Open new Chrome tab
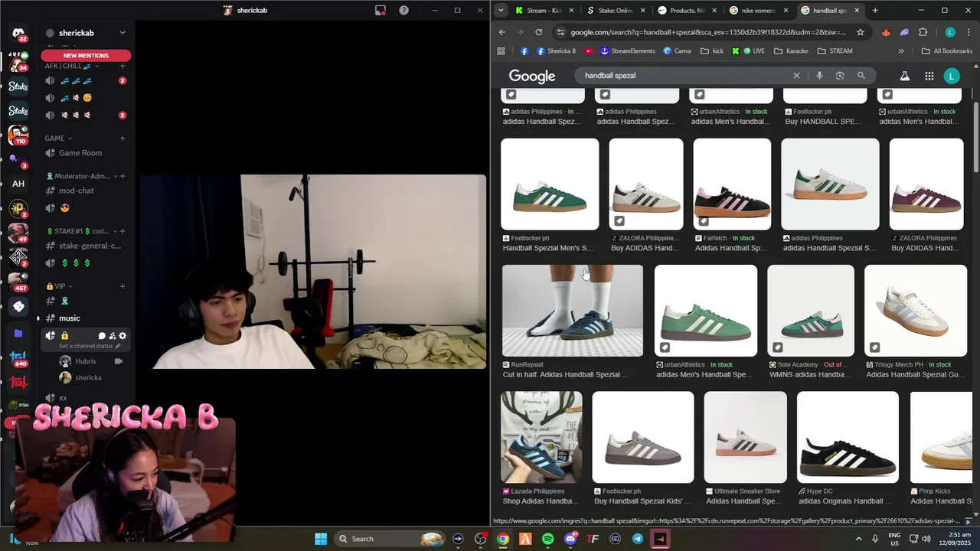 875,10
